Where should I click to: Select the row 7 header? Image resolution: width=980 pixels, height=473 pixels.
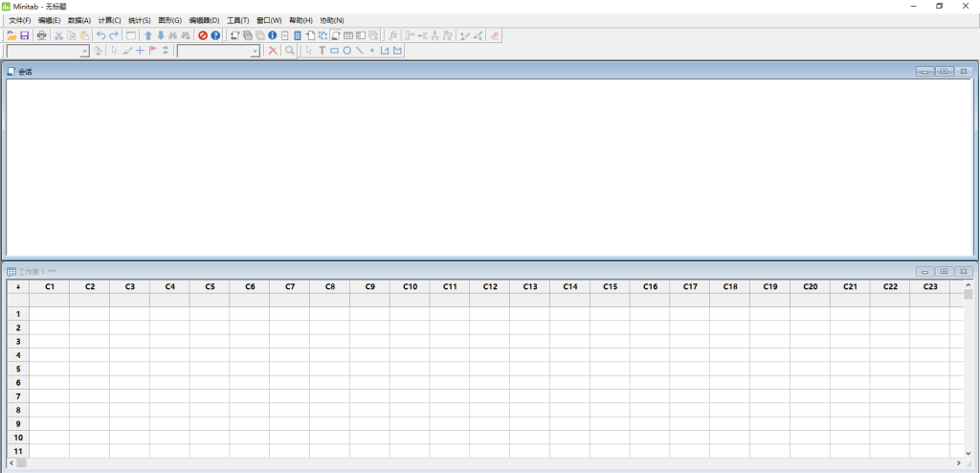[x=17, y=396]
